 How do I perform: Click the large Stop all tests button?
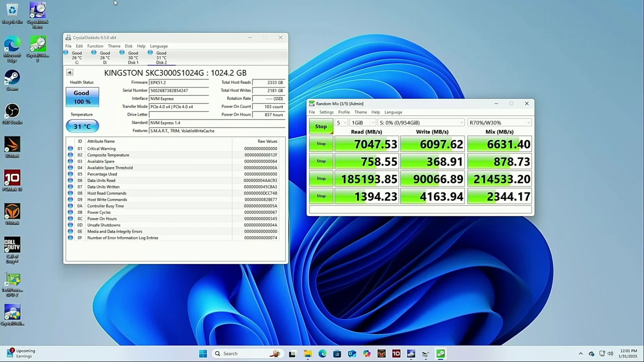[x=321, y=127]
